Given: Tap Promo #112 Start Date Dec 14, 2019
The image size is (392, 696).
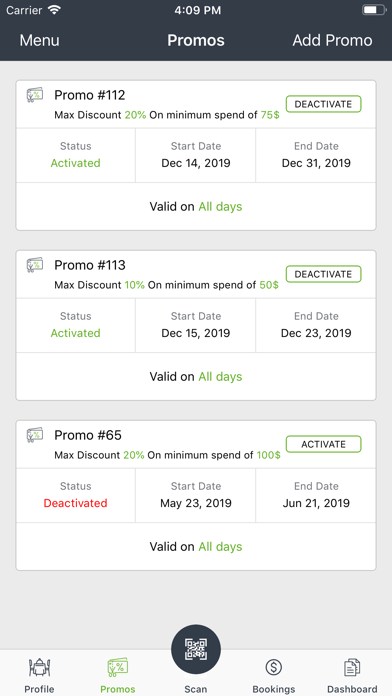Looking at the screenshot, I should point(196,163).
